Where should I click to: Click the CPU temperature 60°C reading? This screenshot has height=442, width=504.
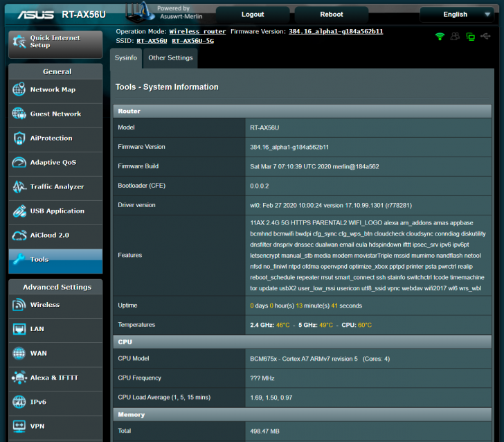pos(364,325)
